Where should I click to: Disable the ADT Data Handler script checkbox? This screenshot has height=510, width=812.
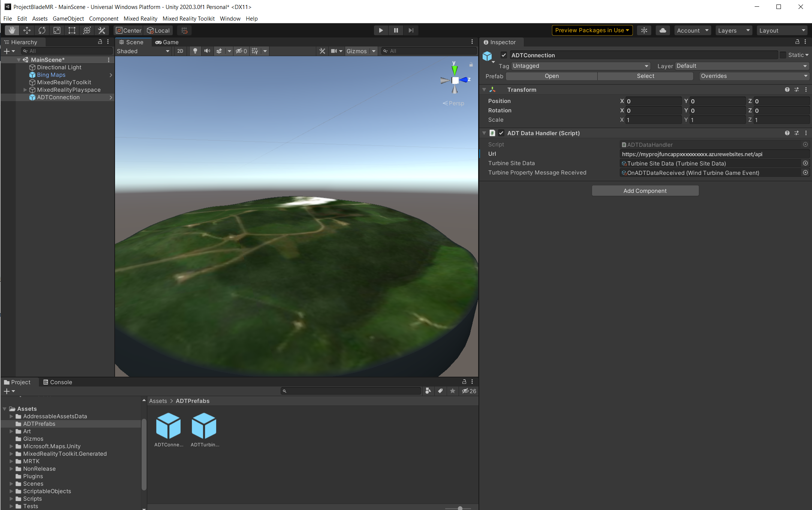point(501,133)
